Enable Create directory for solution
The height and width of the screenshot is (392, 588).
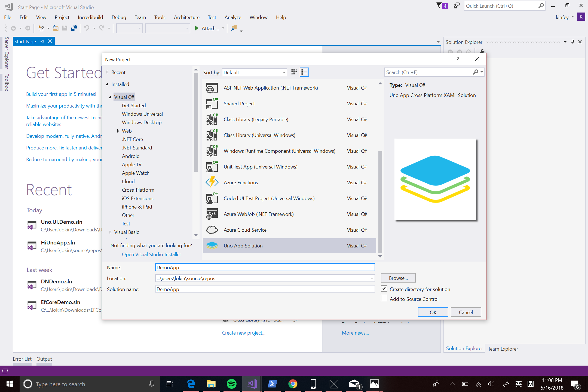tap(384, 289)
